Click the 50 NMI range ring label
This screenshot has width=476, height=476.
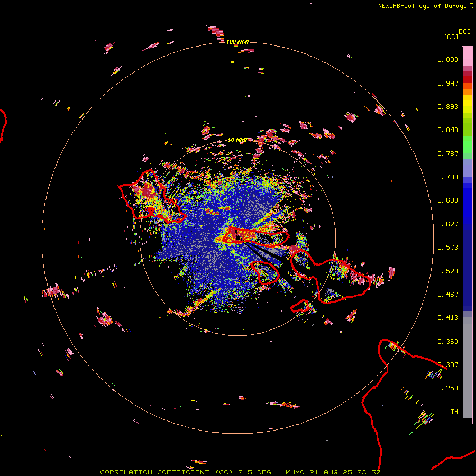pyautogui.click(x=237, y=140)
